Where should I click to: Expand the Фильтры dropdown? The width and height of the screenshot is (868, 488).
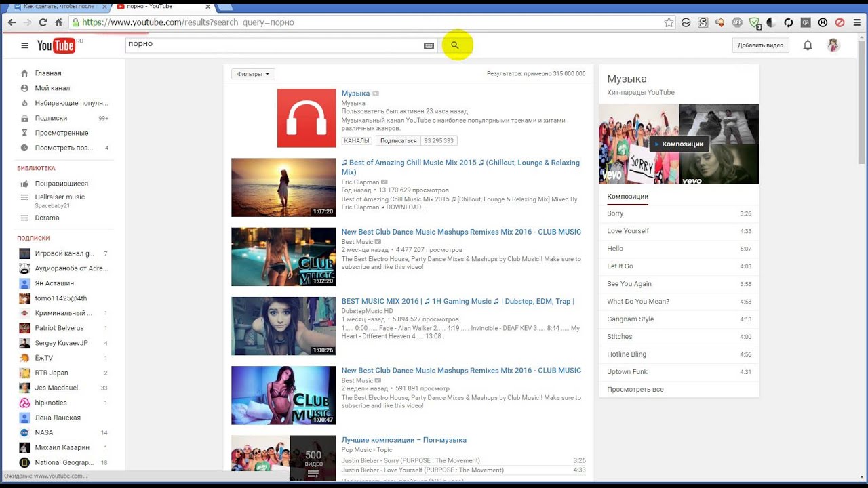click(x=253, y=74)
